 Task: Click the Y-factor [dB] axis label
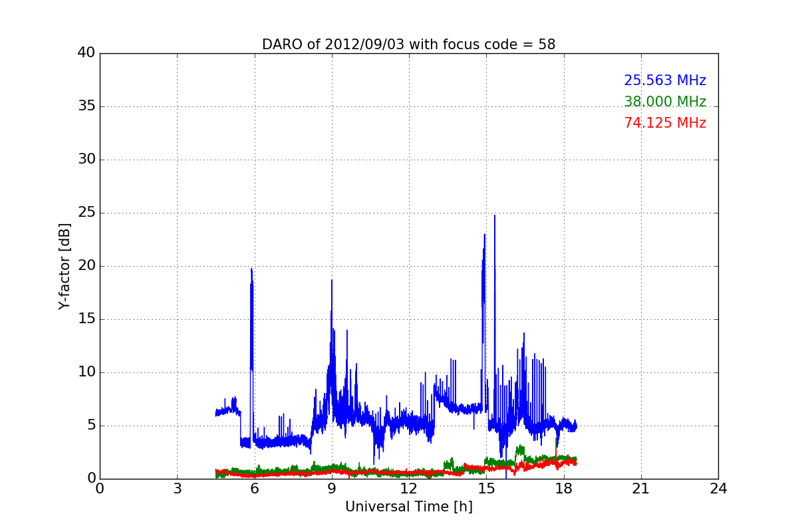coord(65,266)
